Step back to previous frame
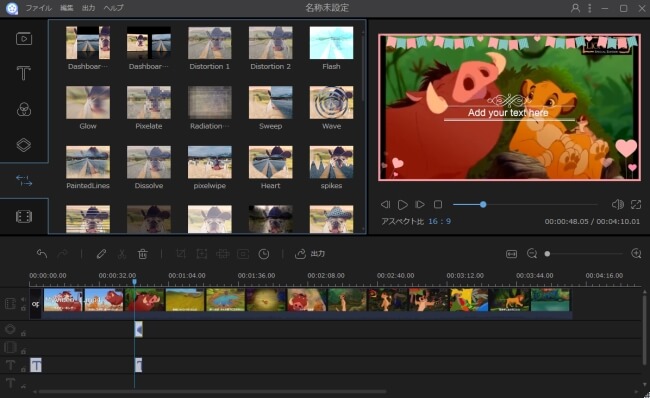This screenshot has height=398, width=650. point(385,204)
